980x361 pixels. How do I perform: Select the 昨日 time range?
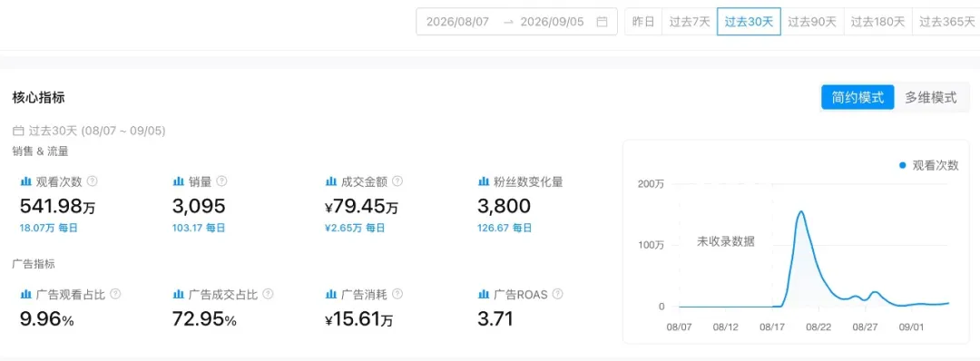[x=643, y=22]
